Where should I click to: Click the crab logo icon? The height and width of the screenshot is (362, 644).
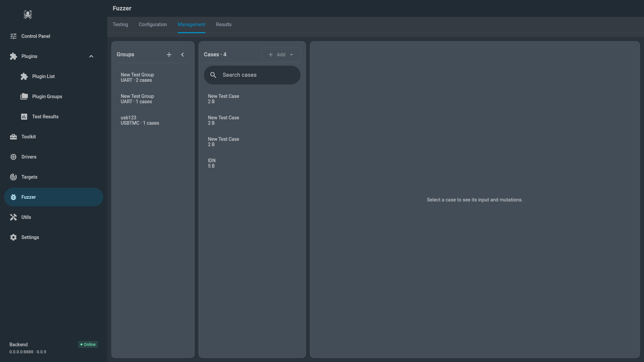28,14
